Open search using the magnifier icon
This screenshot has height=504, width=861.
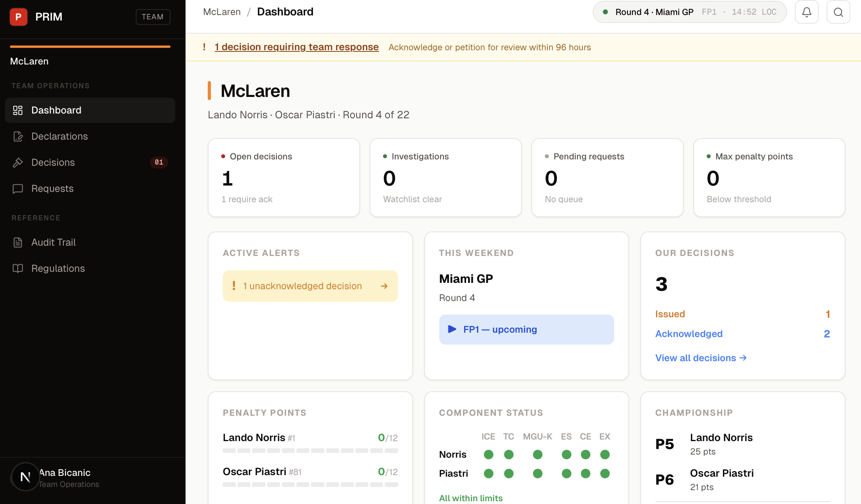pos(838,12)
